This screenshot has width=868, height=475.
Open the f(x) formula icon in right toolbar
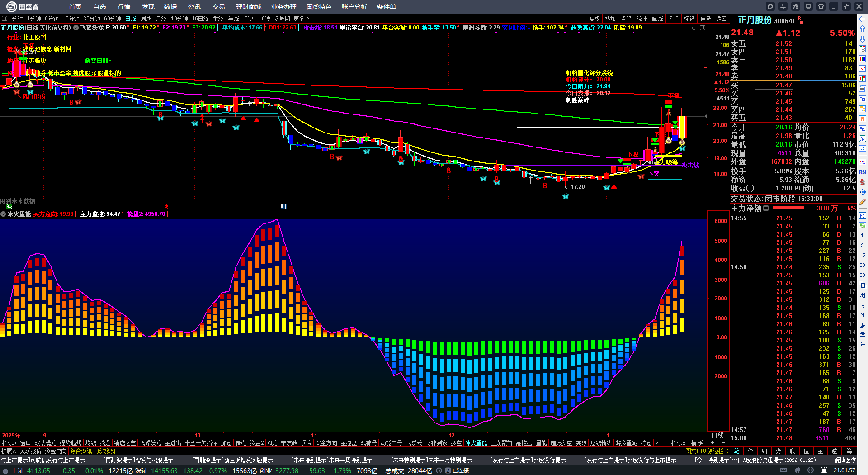(863, 138)
